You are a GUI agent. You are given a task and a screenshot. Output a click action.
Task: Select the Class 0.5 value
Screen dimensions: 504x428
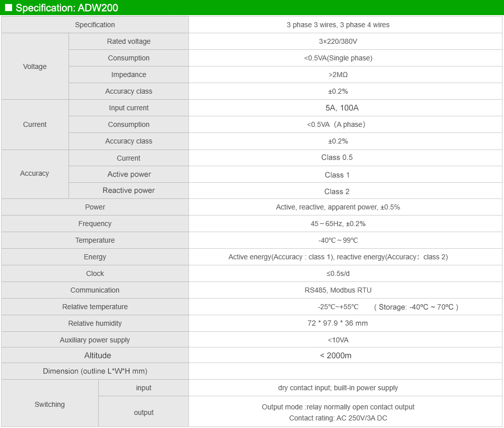pos(337,157)
